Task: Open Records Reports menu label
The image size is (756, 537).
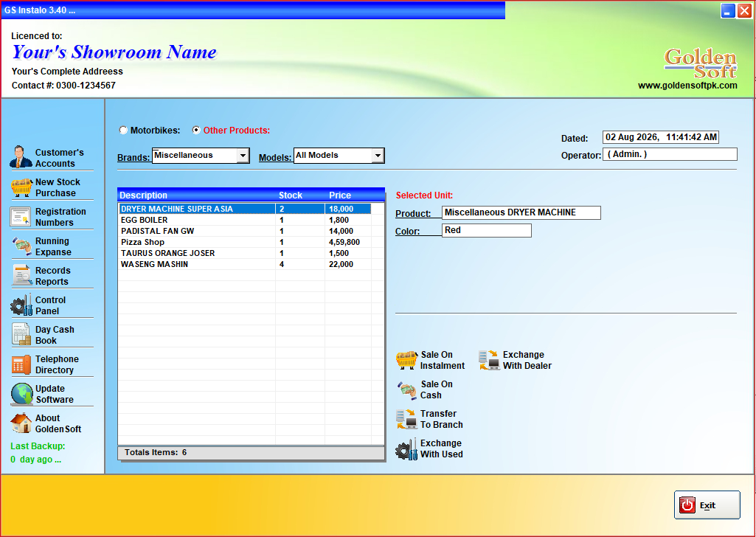Action: (52, 276)
